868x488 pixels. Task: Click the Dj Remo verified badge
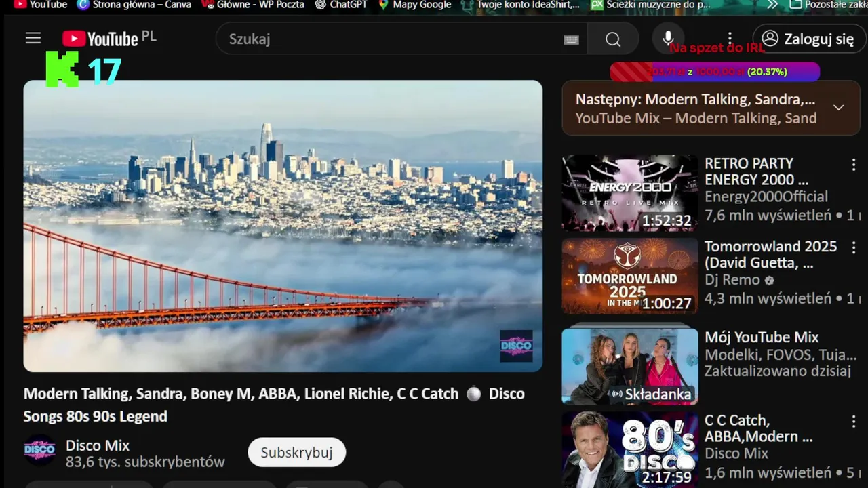pos(769,280)
